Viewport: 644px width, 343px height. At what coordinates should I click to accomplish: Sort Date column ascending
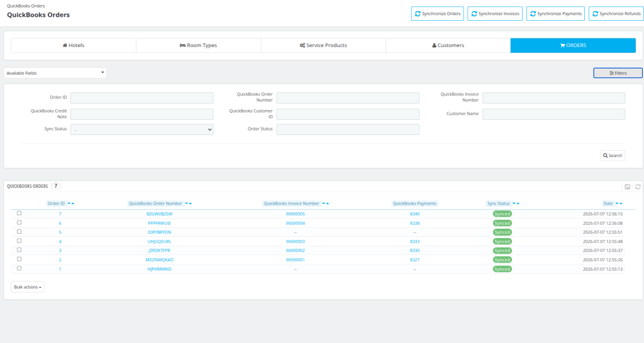[x=621, y=204]
